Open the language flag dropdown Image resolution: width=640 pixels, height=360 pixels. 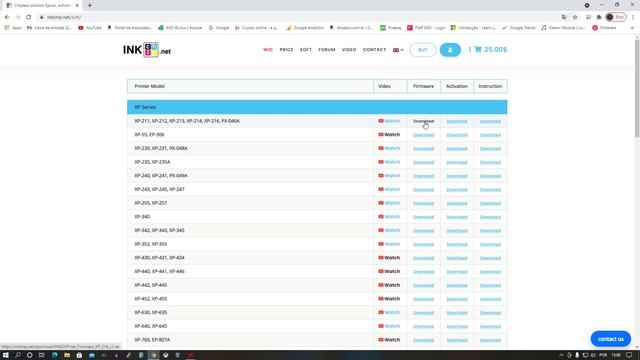(398, 50)
